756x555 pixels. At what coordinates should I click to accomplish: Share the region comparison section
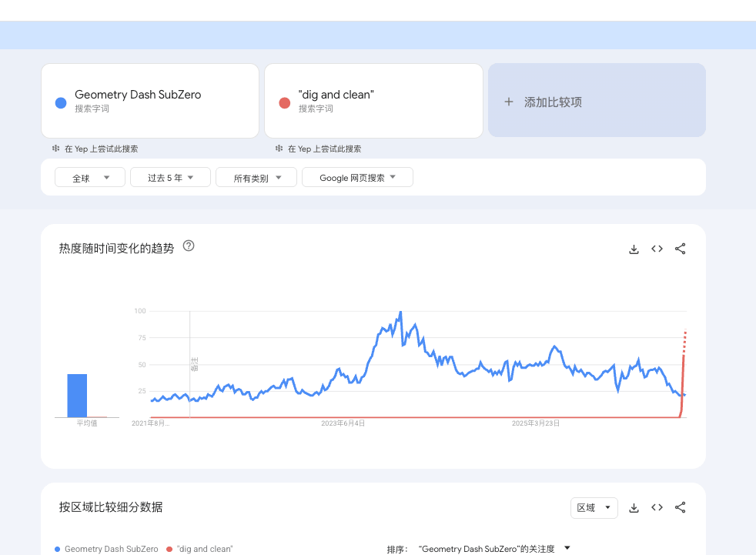pos(680,508)
